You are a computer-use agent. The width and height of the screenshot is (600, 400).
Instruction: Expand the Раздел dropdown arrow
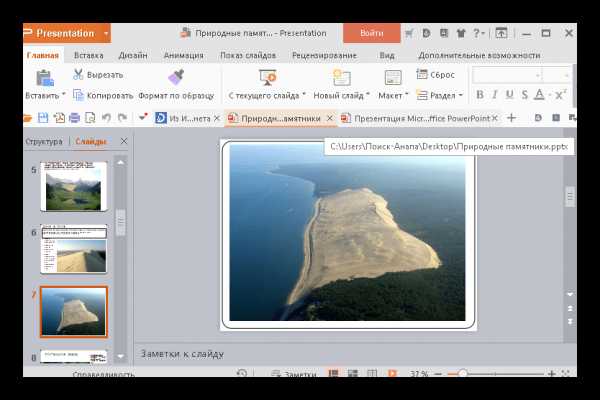pos(460,95)
